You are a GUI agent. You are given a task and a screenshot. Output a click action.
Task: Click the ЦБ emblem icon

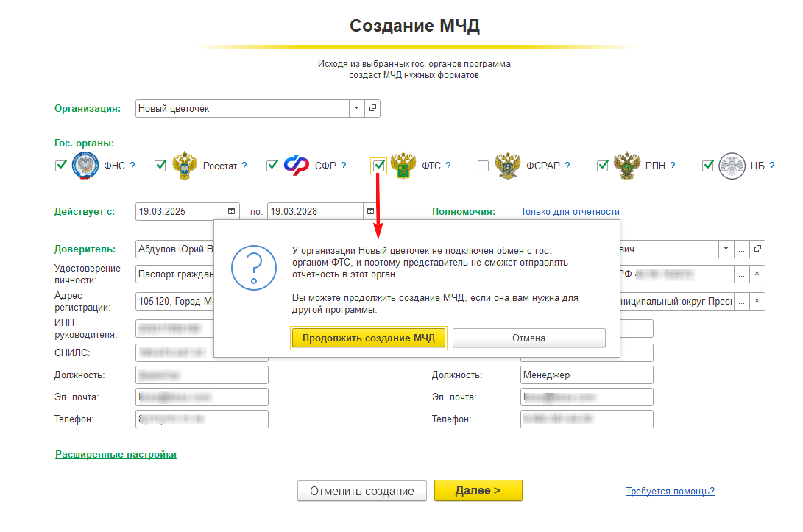(732, 166)
